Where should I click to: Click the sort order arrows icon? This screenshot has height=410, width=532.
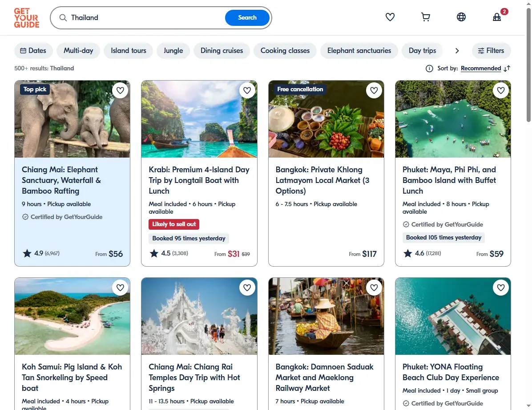(507, 69)
